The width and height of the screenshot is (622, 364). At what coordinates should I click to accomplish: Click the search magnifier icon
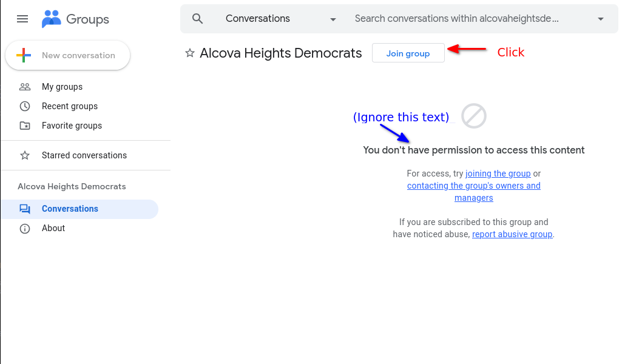[x=197, y=19]
